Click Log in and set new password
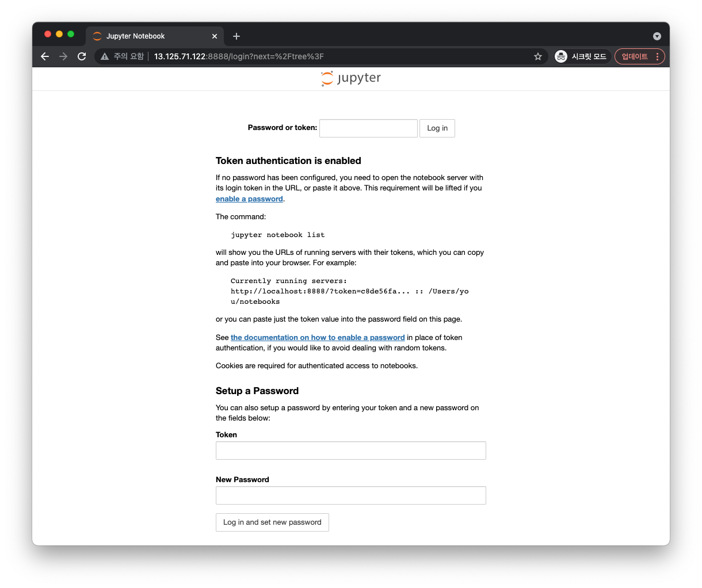The image size is (702, 588). point(272,522)
